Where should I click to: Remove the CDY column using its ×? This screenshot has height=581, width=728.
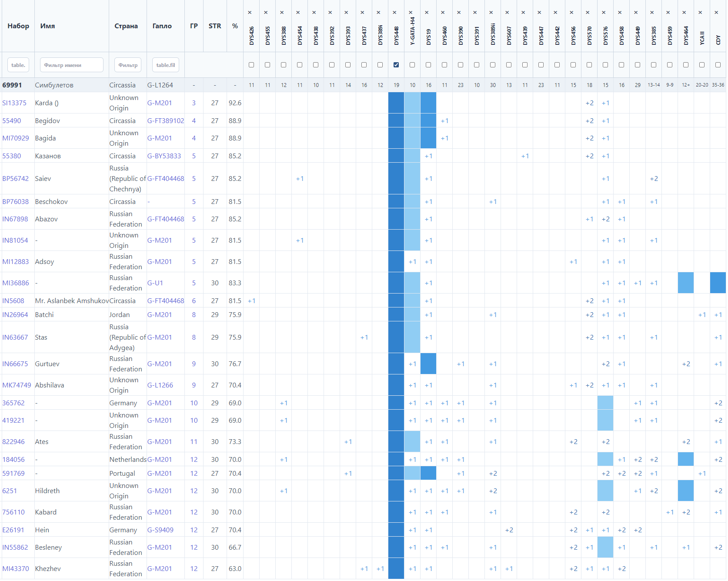pos(716,13)
